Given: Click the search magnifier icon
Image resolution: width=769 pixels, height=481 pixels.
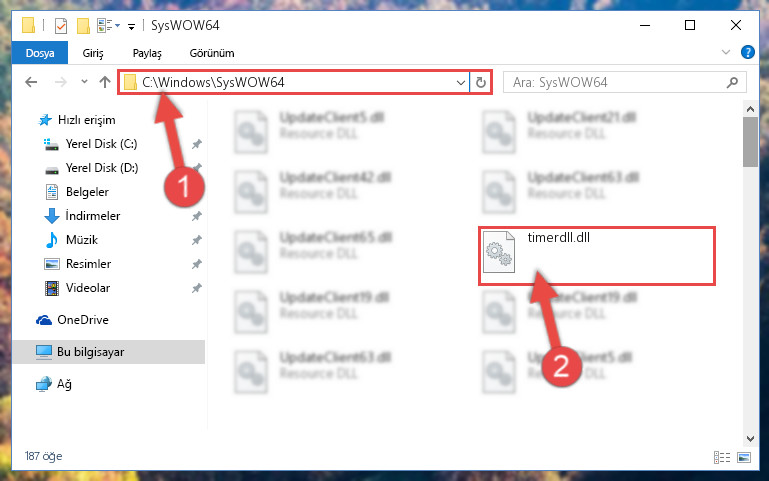Looking at the screenshot, I should [x=732, y=82].
